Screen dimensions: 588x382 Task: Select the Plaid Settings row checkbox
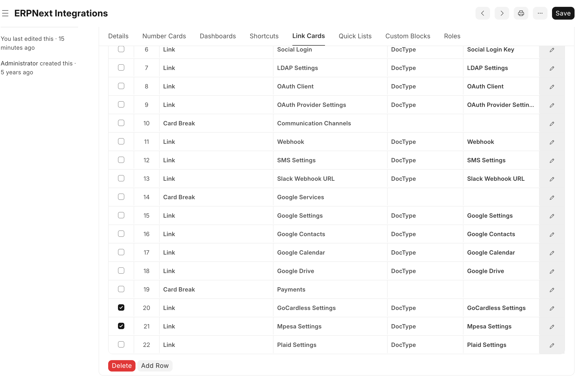click(x=121, y=344)
